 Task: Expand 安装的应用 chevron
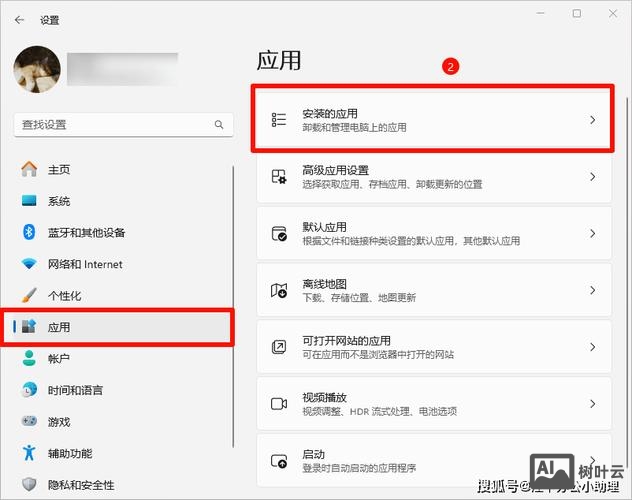tap(592, 120)
